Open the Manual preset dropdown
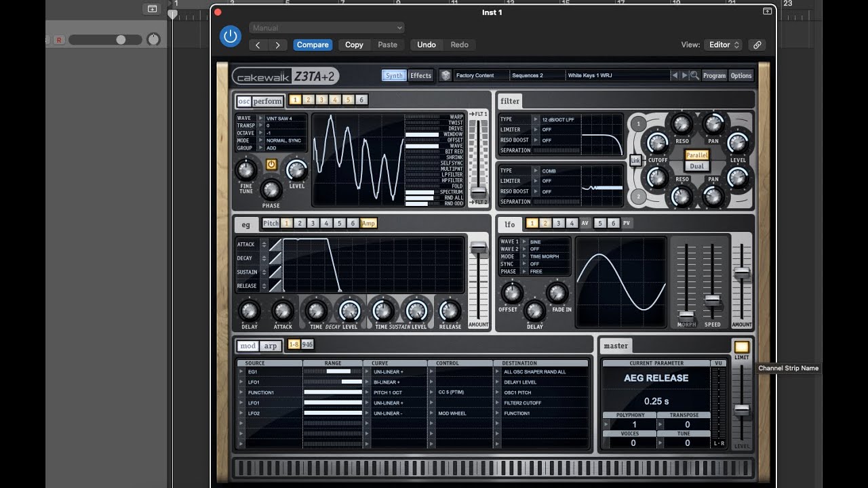 327,28
